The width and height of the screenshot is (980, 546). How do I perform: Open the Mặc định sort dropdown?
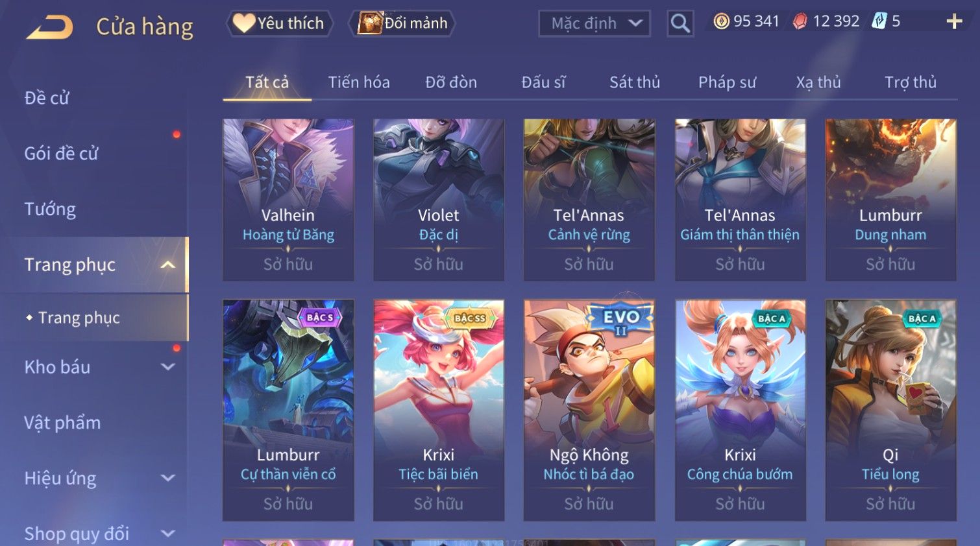click(x=594, y=24)
